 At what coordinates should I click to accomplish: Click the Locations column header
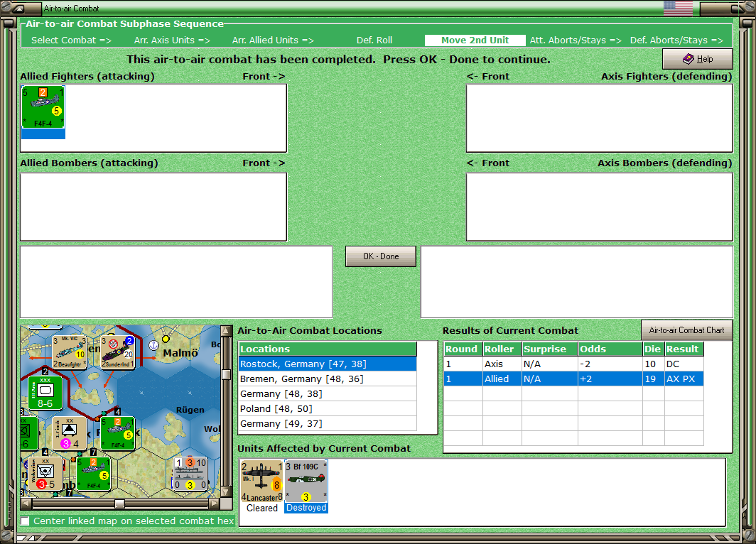click(x=328, y=349)
